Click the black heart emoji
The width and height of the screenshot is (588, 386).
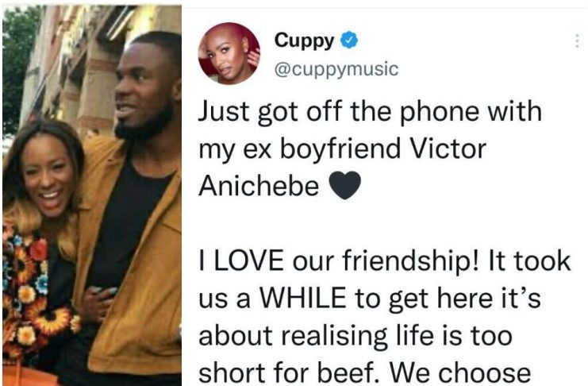coord(345,185)
